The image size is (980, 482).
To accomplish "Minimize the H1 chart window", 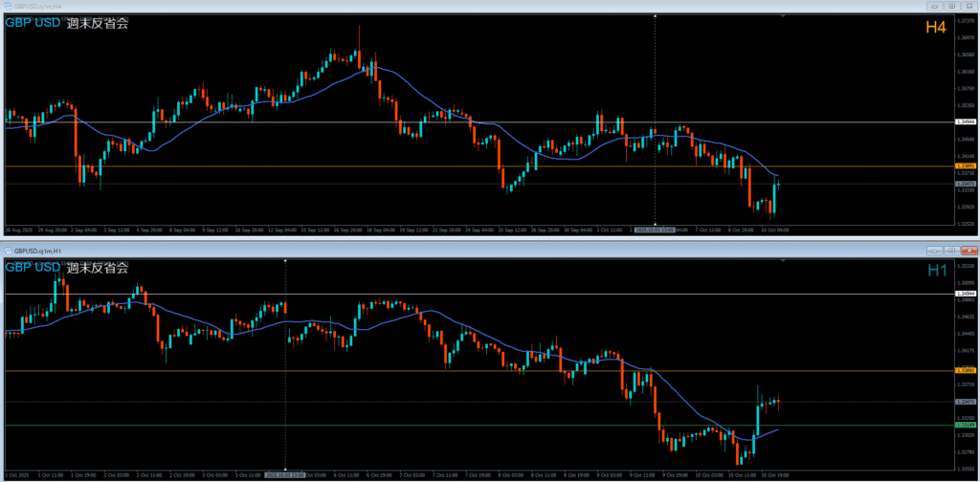I will click(x=933, y=251).
